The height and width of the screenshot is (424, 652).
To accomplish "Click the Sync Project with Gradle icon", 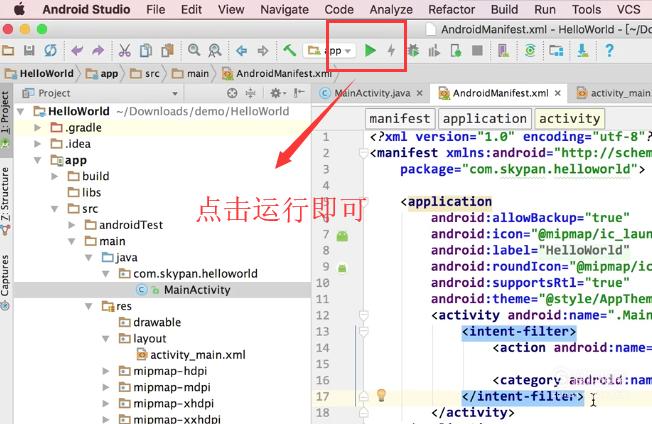I will [530, 51].
